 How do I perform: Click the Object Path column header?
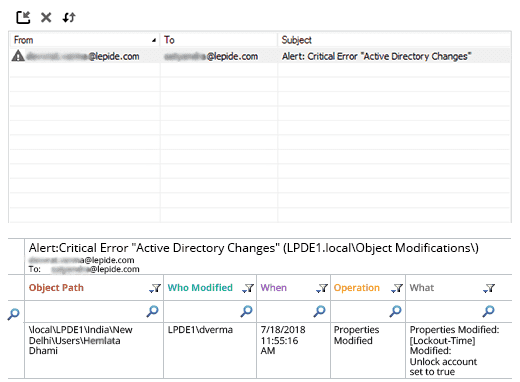tap(56, 288)
